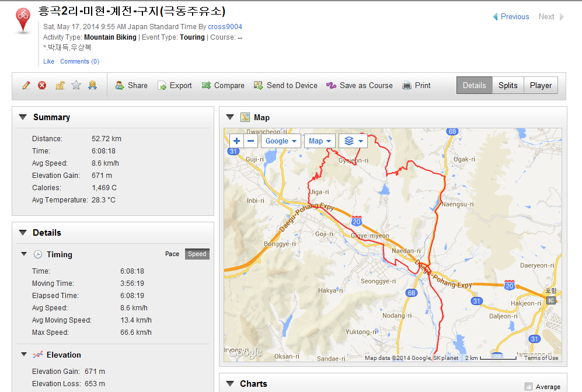
Task: Select Elapsed Time value 6:08:19
Action: coord(132,296)
